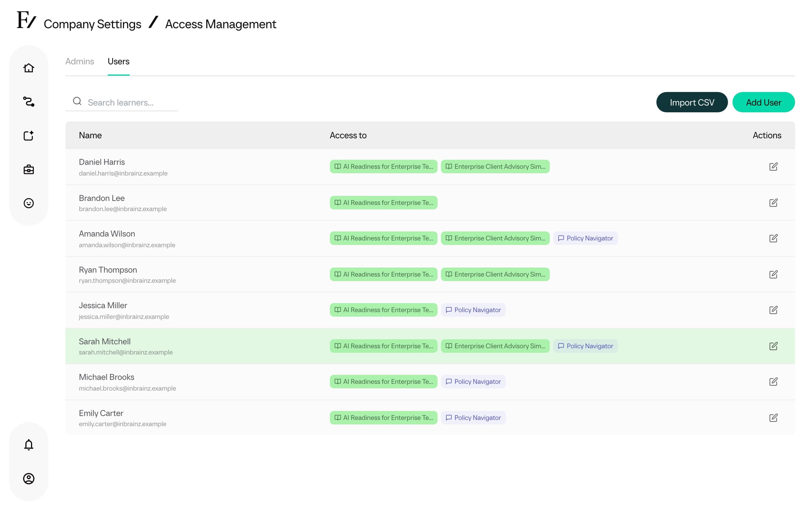This screenshot has width=812, height=508.
Task: Click email daniel.harris@inbrainz.example
Action: click(123, 173)
